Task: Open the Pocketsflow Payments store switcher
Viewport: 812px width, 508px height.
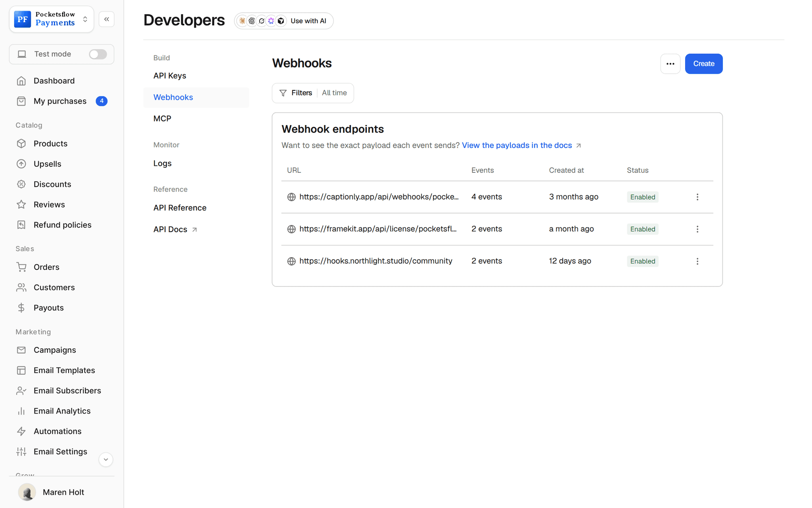Action: (x=52, y=19)
